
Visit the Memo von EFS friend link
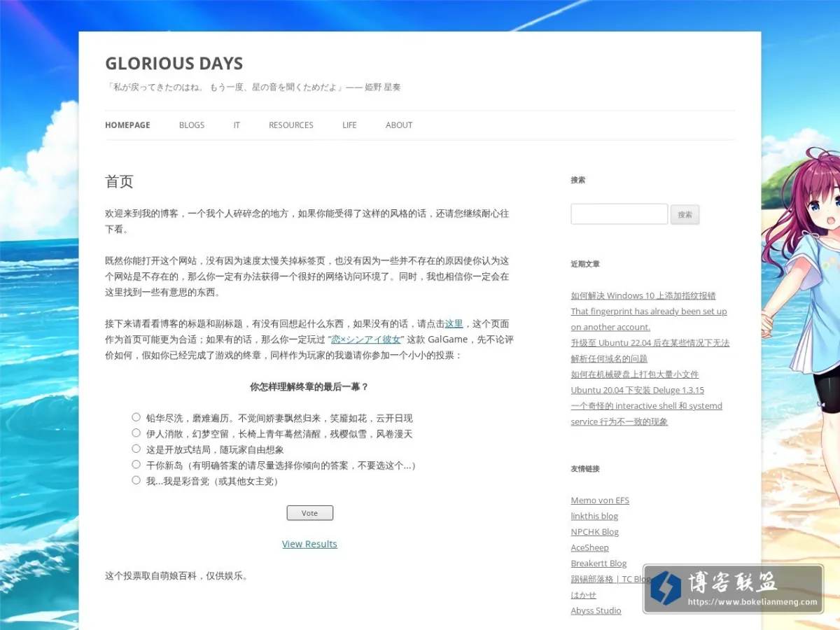click(x=600, y=500)
